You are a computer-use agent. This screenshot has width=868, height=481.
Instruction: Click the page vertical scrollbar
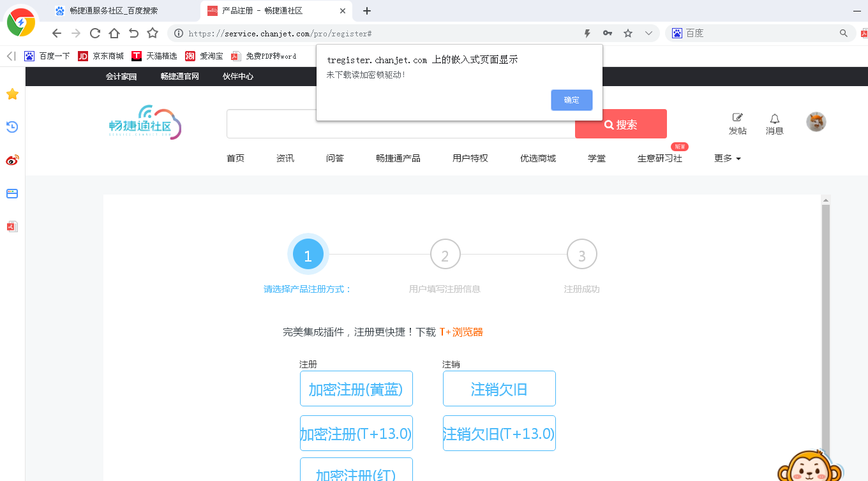coord(825,338)
